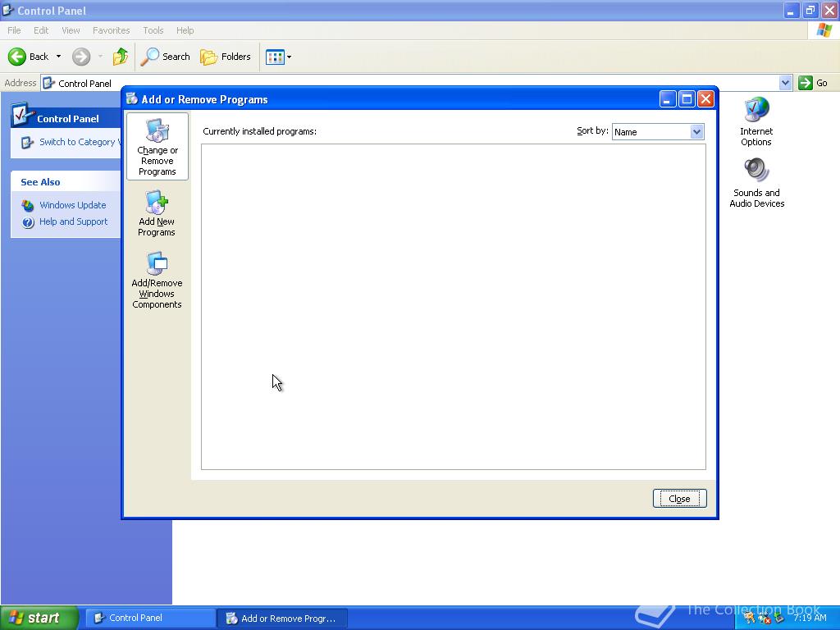Image resolution: width=840 pixels, height=630 pixels.
Task: Click the Start button
Action: (x=39, y=618)
